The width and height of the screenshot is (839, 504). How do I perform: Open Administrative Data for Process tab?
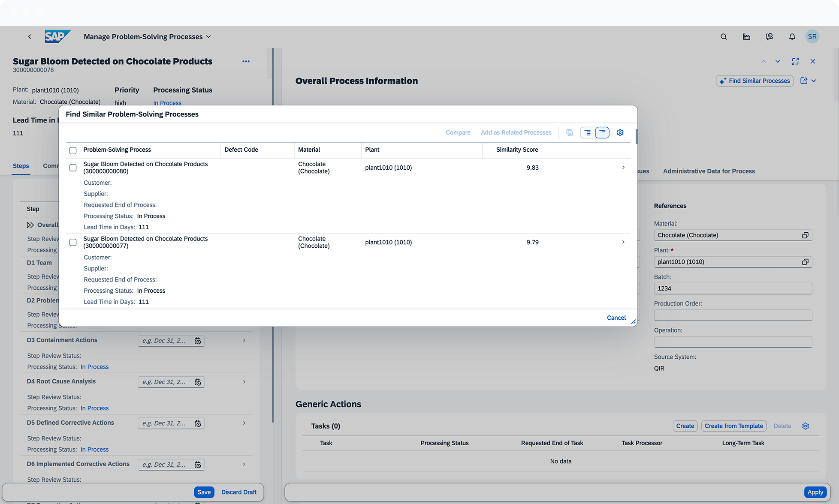[x=709, y=171]
